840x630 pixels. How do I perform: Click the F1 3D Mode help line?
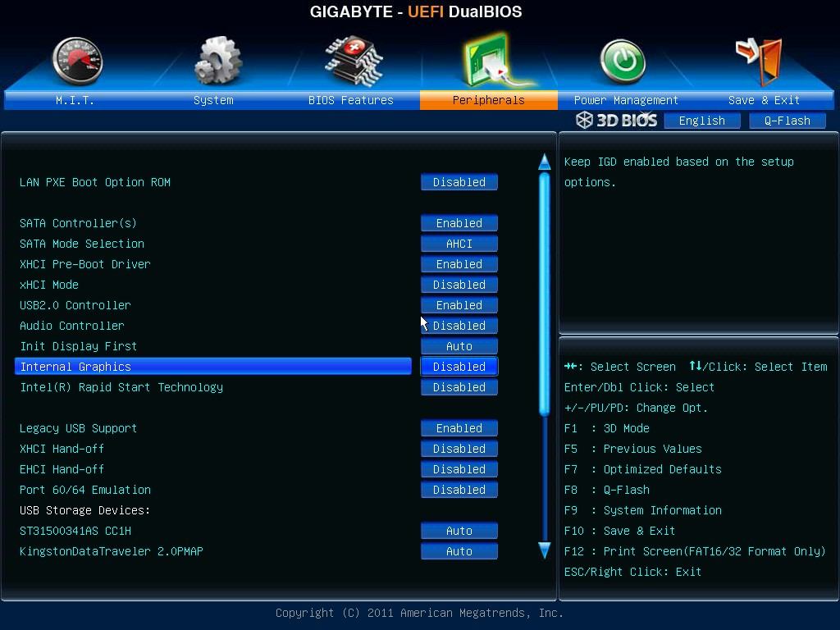606,428
